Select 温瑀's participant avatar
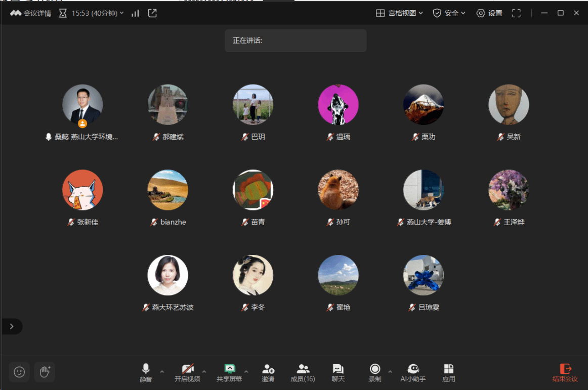 pos(338,105)
